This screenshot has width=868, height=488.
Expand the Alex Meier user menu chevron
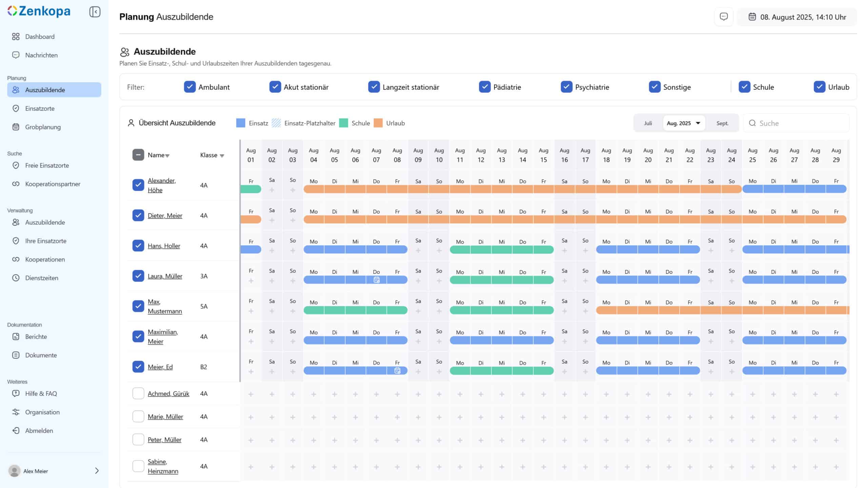click(97, 471)
